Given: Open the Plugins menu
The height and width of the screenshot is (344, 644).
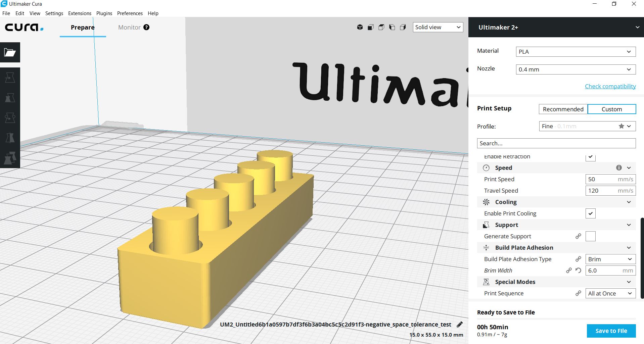Looking at the screenshot, I should pos(104,13).
